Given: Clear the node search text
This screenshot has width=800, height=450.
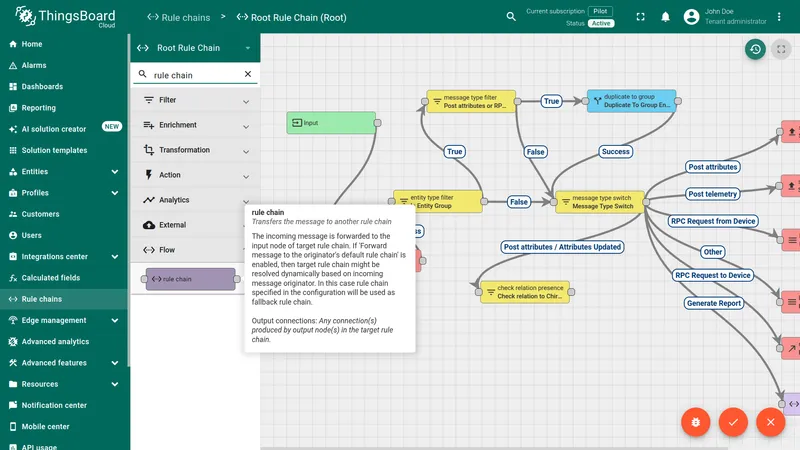Looking at the screenshot, I should (x=248, y=74).
